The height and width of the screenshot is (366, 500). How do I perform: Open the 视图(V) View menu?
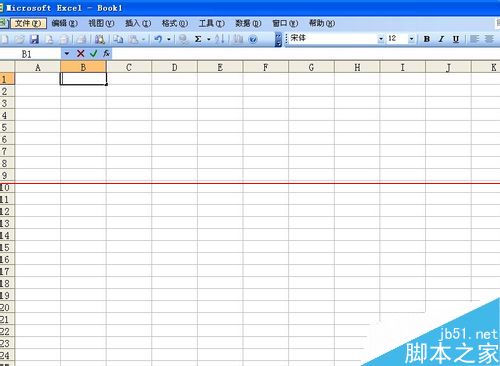click(x=101, y=23)
